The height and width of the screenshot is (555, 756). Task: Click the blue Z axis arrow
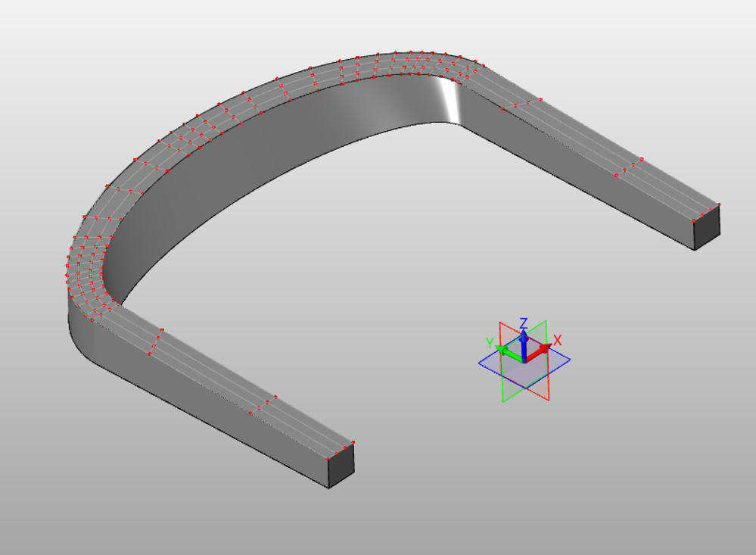point(524,345)
